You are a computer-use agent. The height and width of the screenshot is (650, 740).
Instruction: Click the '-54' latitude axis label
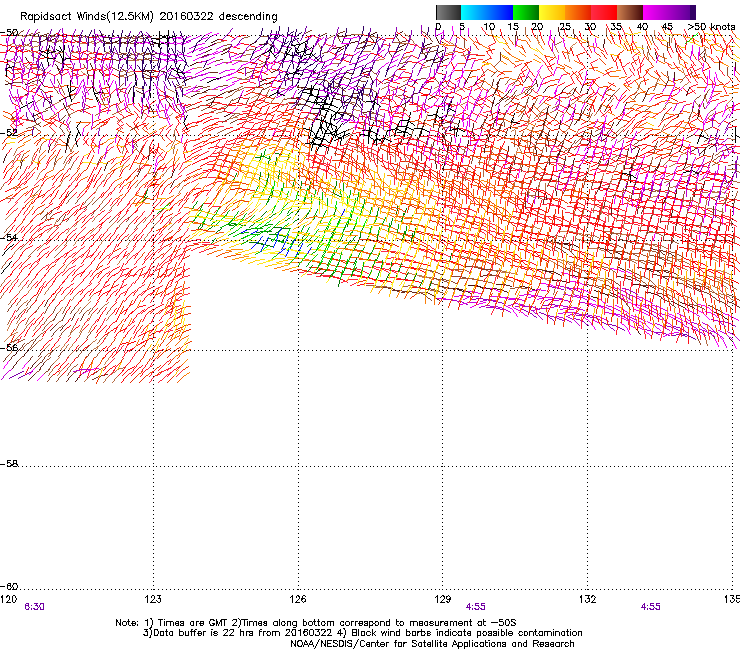point(9,237)
